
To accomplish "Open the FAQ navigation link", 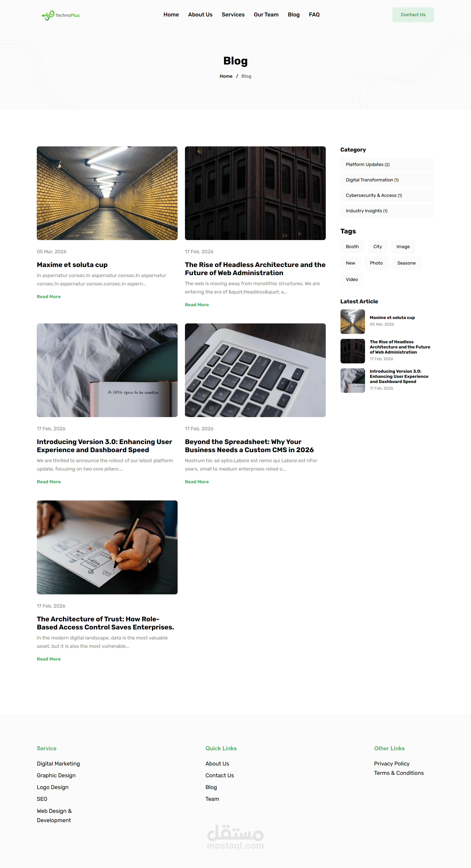I will click(x=314, y=14).
